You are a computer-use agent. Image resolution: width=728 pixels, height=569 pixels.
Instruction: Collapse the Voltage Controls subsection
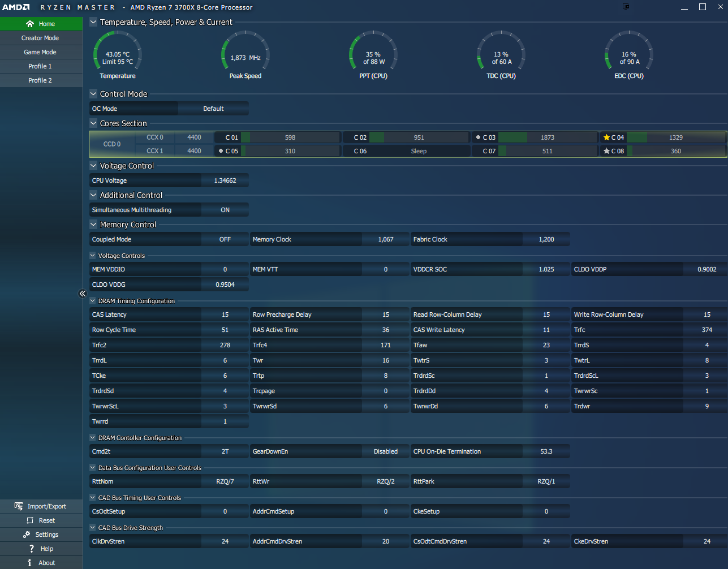pyautogui.click(x=93, y=256)
